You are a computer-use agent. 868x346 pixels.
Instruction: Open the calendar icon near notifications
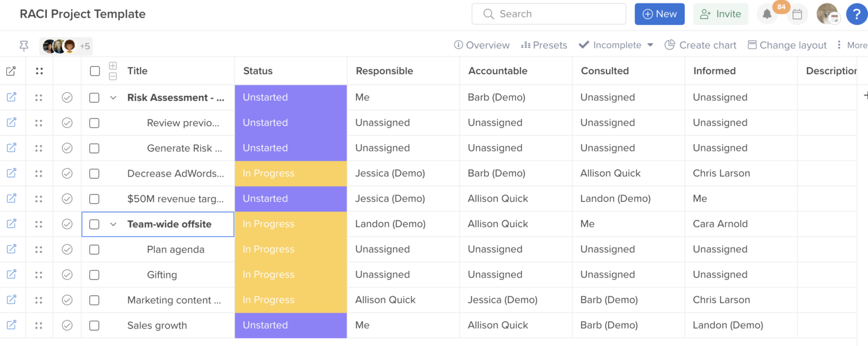pyautogui.click(x=797, y=14)
